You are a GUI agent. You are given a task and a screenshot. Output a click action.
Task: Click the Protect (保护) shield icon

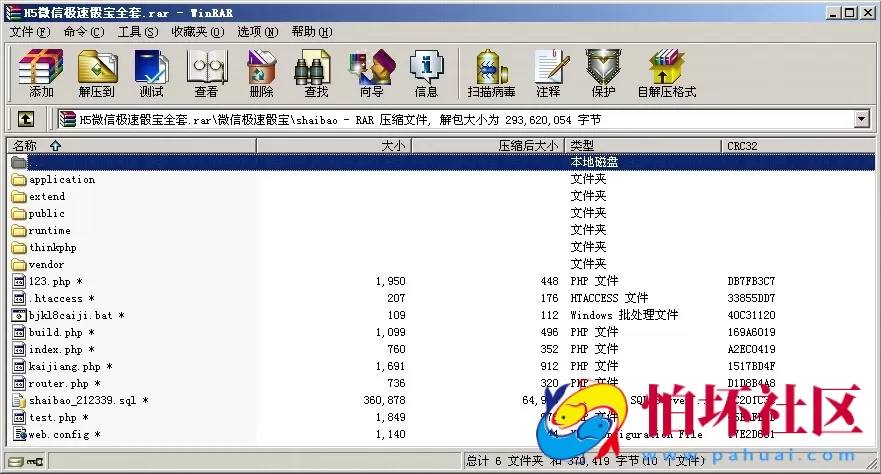click(603, 73)
